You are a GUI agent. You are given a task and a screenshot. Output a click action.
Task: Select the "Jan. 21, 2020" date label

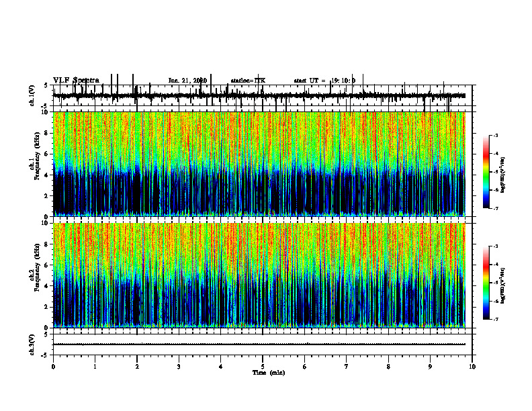187,81
